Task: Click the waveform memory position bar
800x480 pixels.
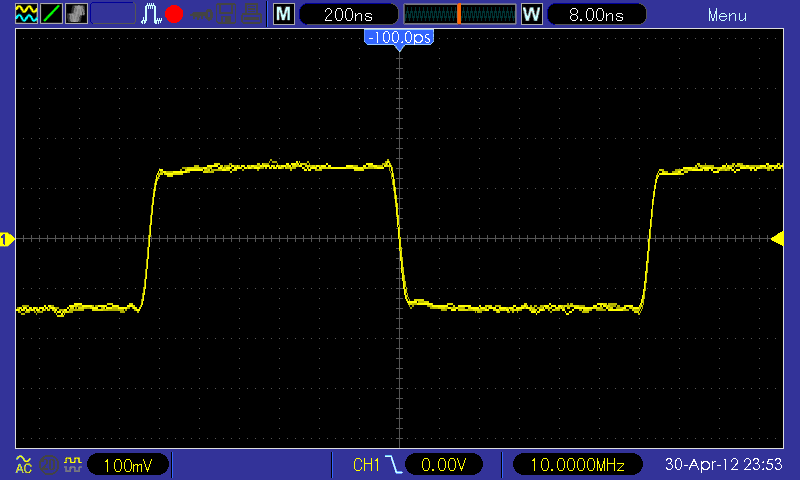Action: 460,14
